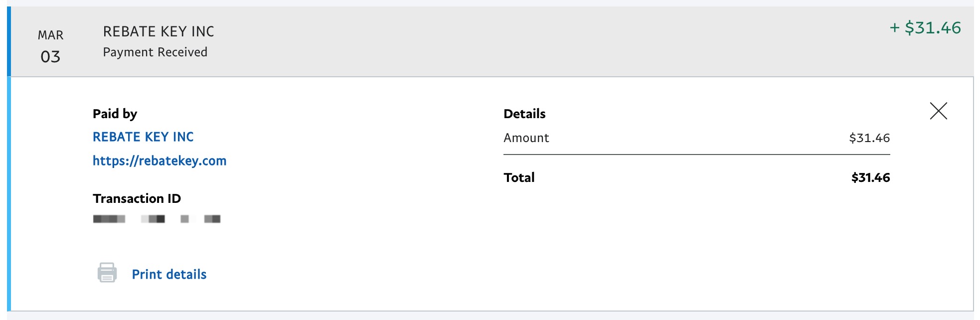Click the Payment Received status text
Viewport: 980px width, 320px height.
pos(155,52)
